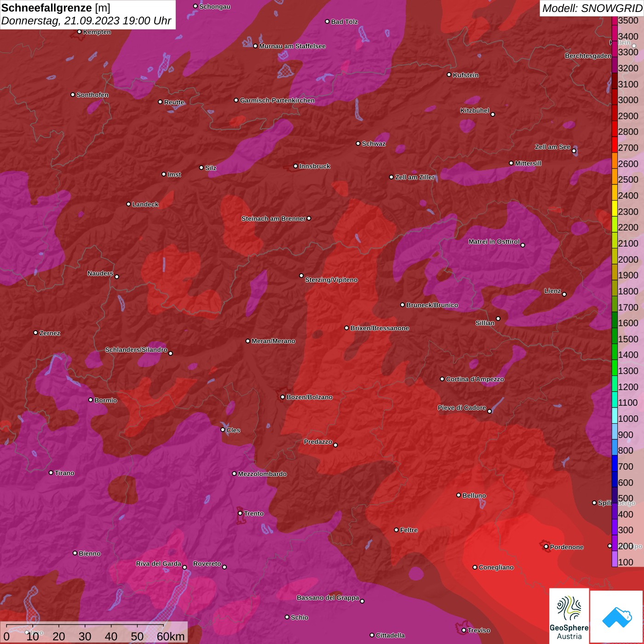This screenshot has width=644, height=644.
Task: Click the Garmisch-Partenkirchen label
Action: point(277,100)
